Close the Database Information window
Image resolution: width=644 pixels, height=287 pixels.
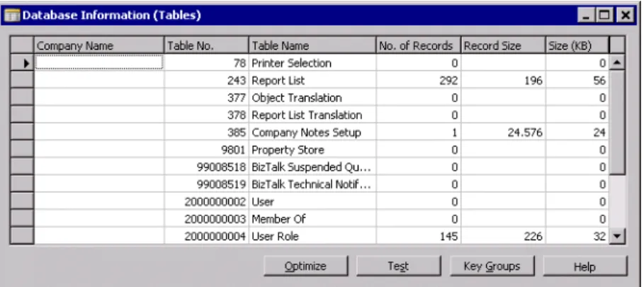pos(626,16)
